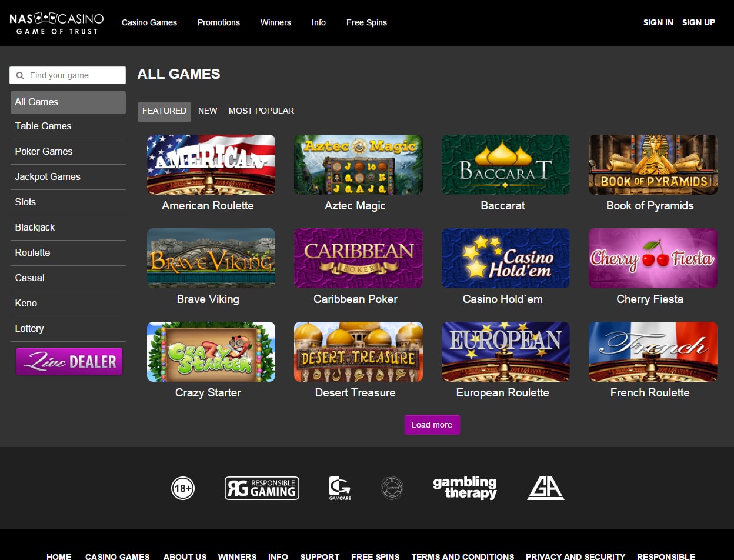Click the round seal badge in footer

pyautogui.click(x=392, y=488)
